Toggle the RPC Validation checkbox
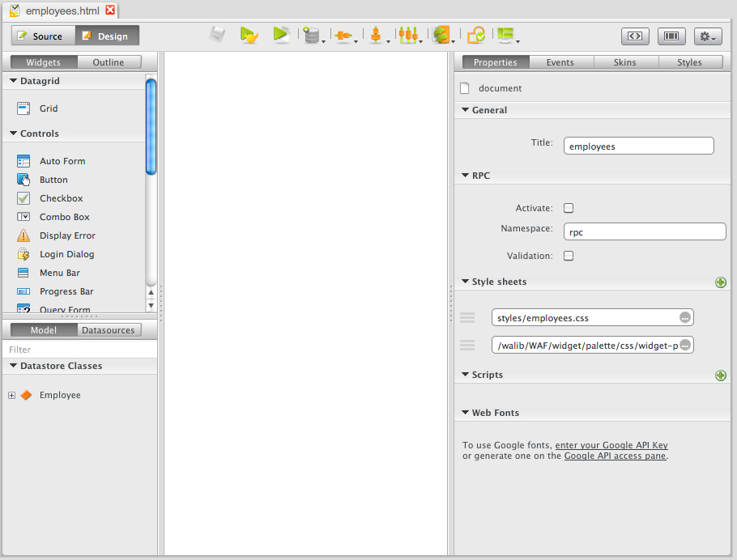This screenshot has height=560, width=737. click(x=569, y=256)
